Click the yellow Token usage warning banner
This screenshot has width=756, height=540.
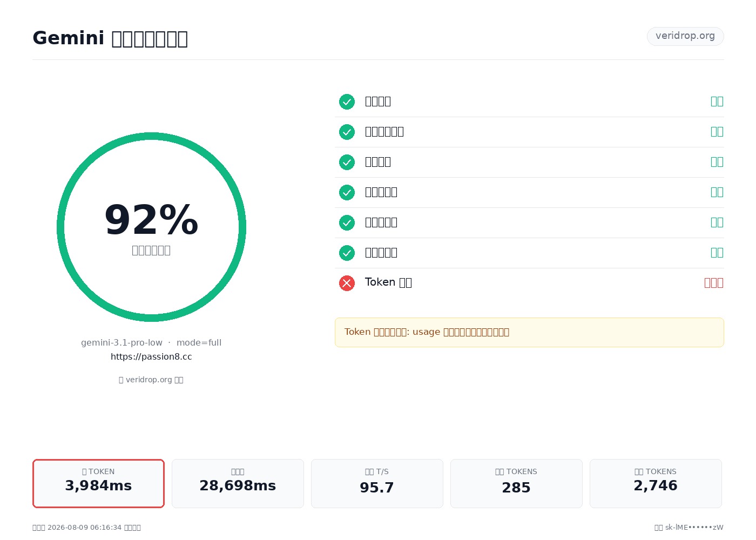529,332
